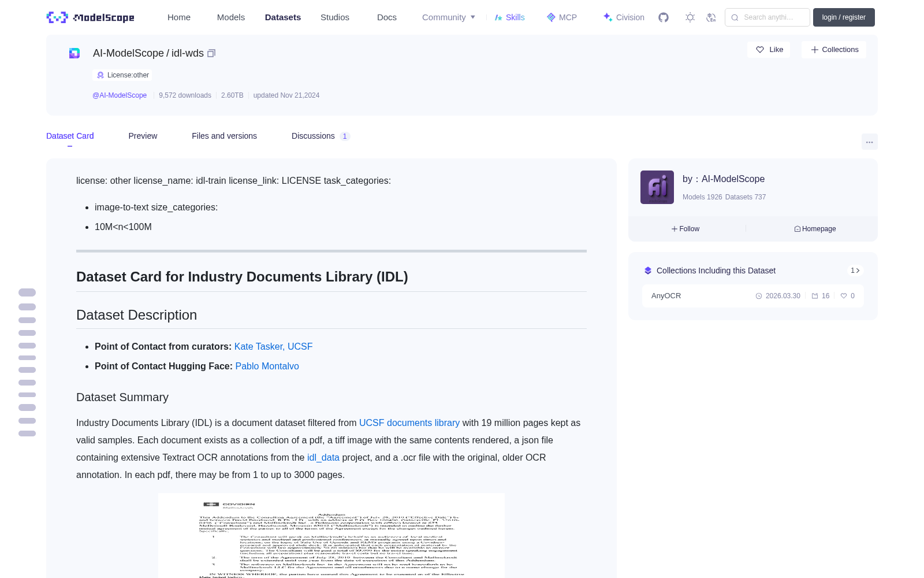Copy dataset name idl-wds icon
The width and height of the screenshot is (924, 578).
(211, 53)
